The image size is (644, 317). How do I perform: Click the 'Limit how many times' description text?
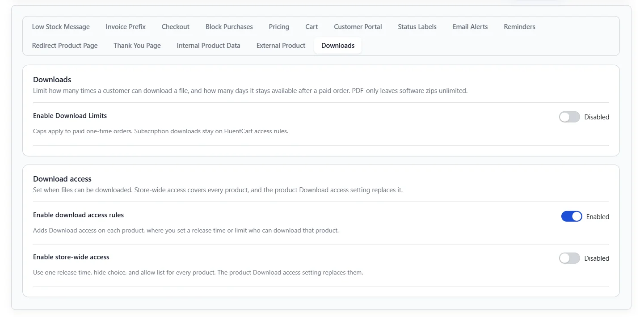point(250,91)
